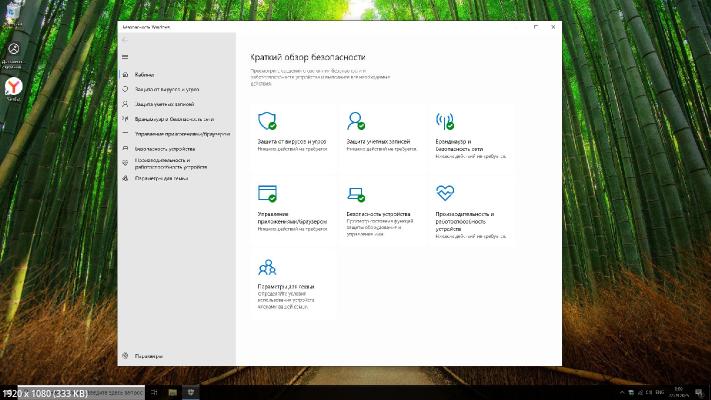Click the Yandex browser desktop icon
Image resolution: width=711 pixels, height=400 pixels.
coord(14,87)
